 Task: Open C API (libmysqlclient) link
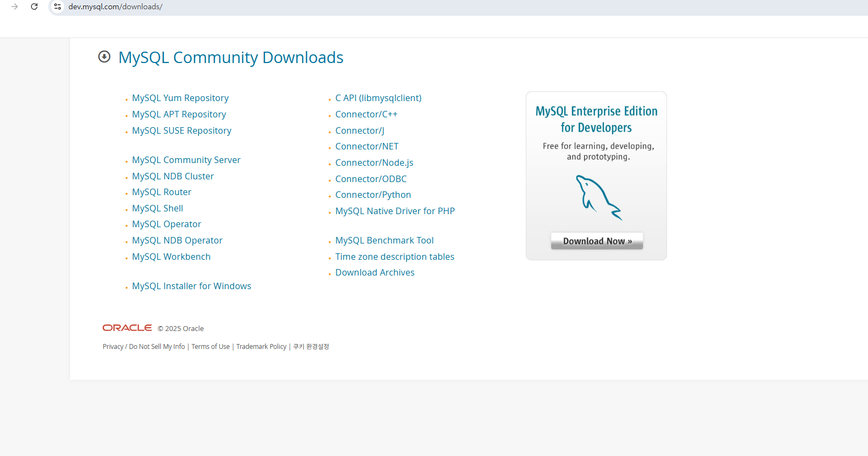378,98
